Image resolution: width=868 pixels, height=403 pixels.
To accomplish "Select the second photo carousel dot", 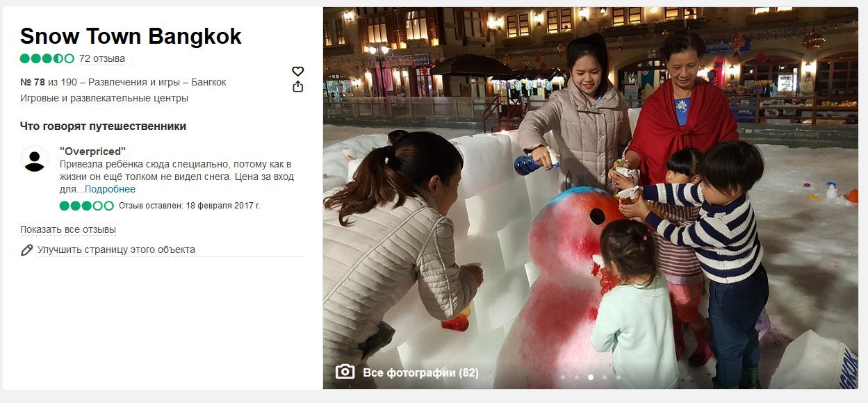I will point(577,377).
